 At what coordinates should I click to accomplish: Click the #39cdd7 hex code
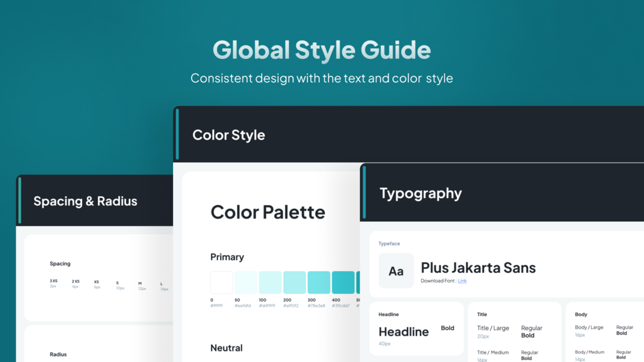341,306
